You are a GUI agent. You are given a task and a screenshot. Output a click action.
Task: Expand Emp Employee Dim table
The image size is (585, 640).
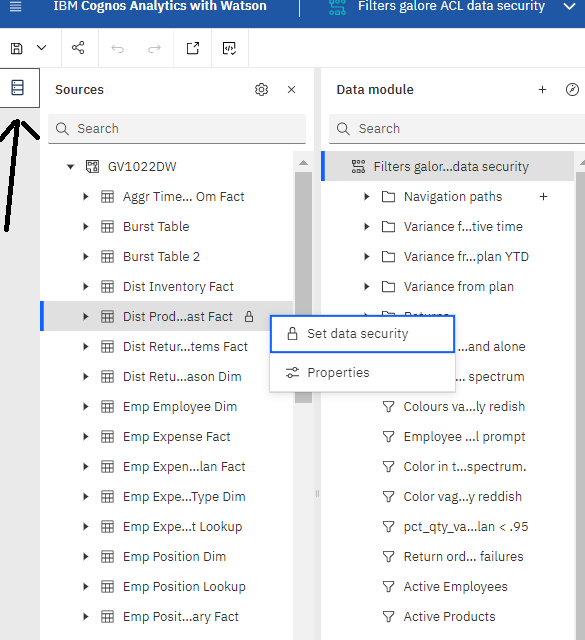click(x=86, y=407)
